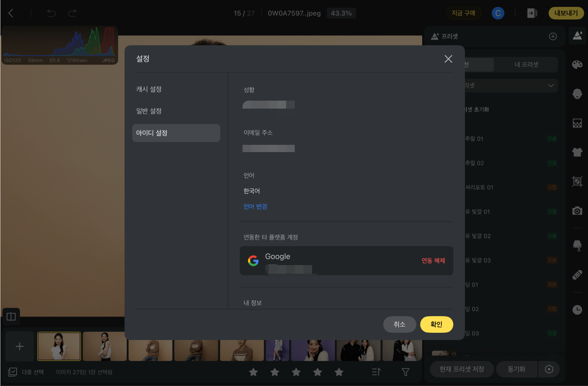
Task: Open the clothing shirt tool
Action: point(577,152)
